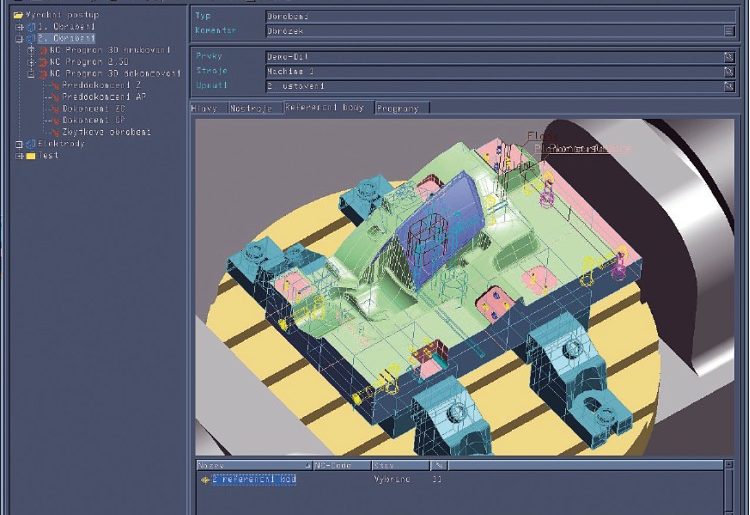Viewport: 750px width, 515px height.
Task: Expand the Test folder node
Action: tap(18, 155)
